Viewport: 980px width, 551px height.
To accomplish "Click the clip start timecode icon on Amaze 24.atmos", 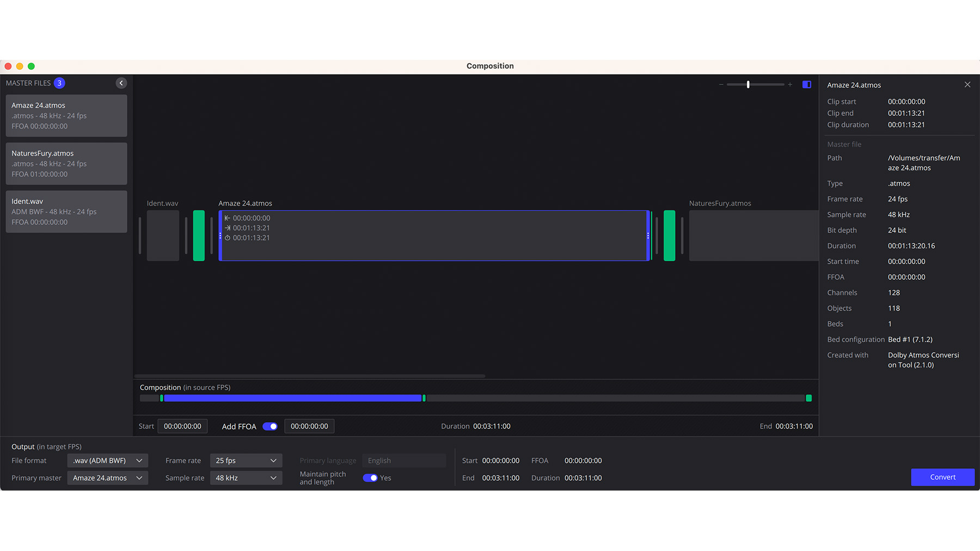I will click(x=228, y=218).
